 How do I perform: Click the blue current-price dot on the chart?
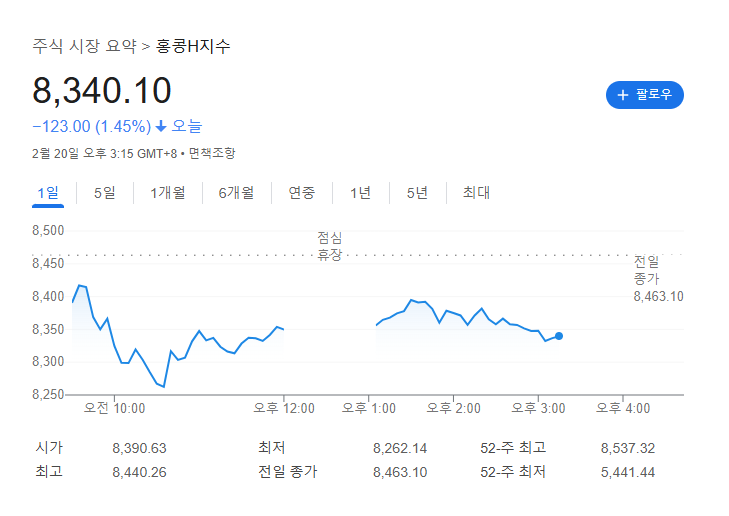pyautogui.click(x=558, y=336)
